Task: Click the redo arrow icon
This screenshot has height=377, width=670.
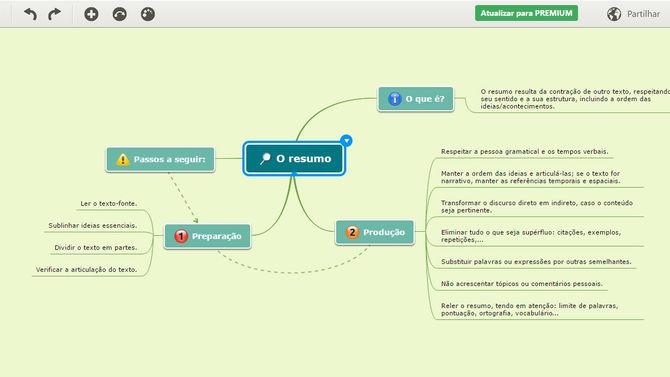Action: pos(54,14)
